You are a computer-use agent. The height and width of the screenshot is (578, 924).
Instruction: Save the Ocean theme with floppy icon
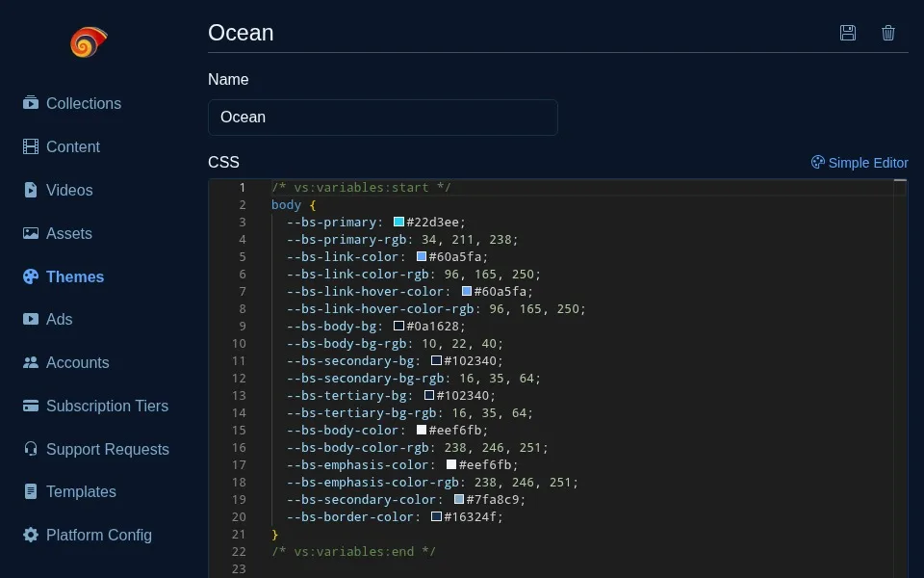click(847, 33)
